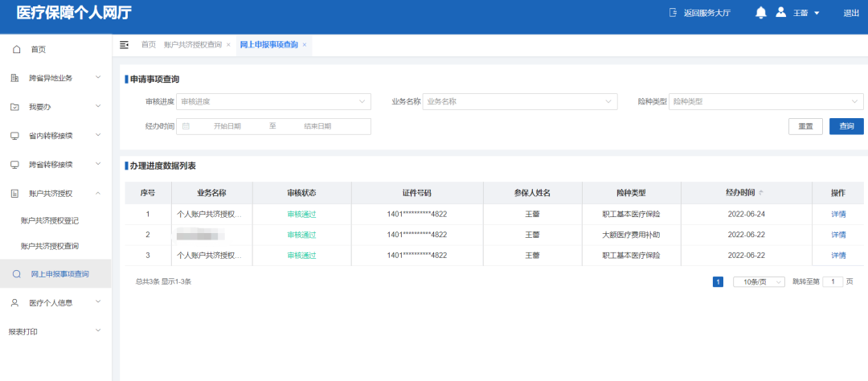Click the return to service hall icon
The width and height of the screenshot is (868, 381).
(x=673, y=13)
